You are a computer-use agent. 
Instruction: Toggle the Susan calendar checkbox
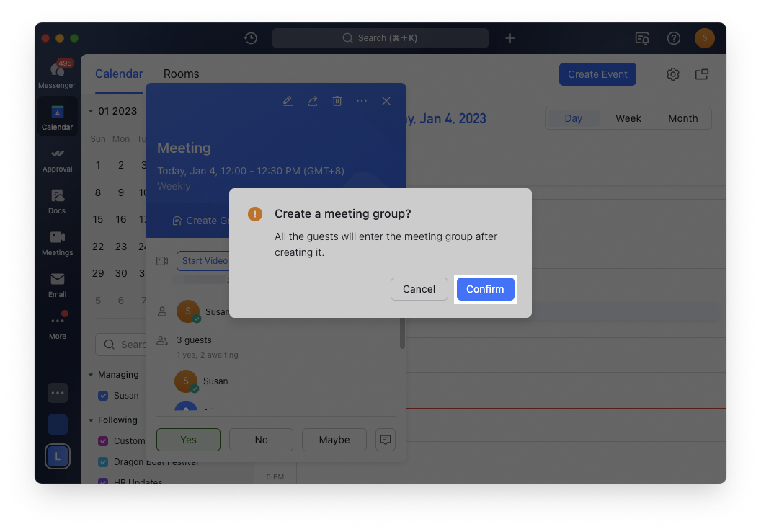103,396
